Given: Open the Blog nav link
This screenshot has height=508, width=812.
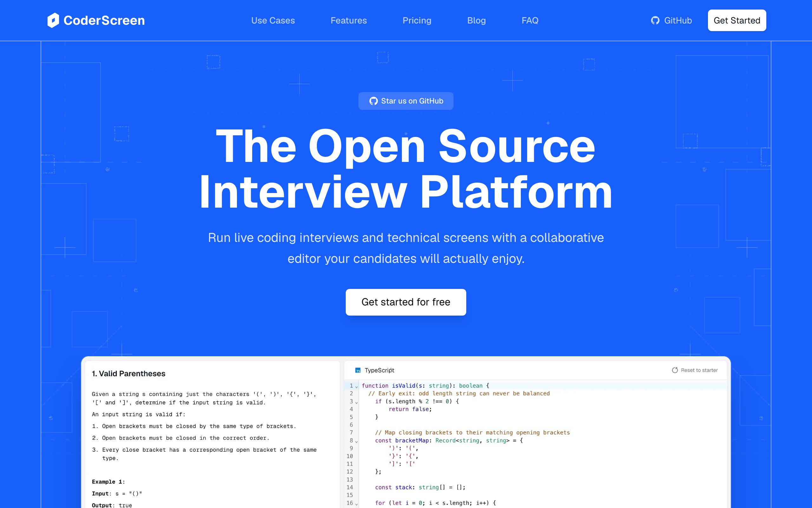Looking at the screenshot, I should (476, 21).
